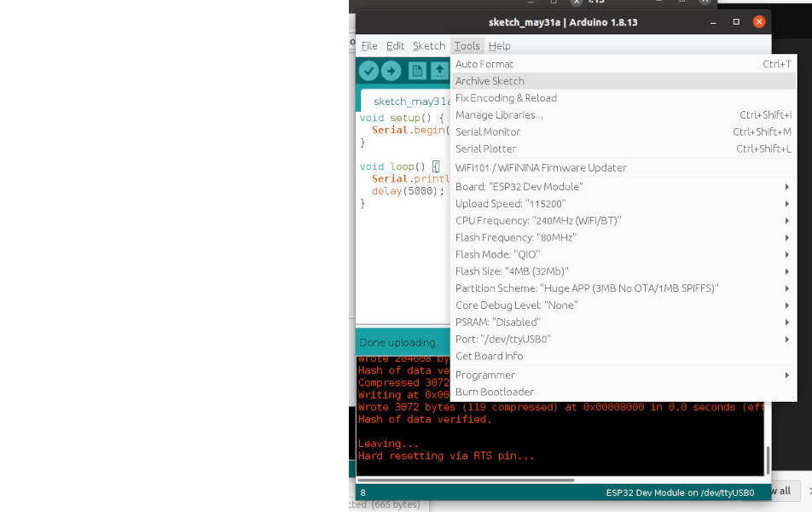Viewport: 812px width, 512px height.
Task: Click line number 8 in status bar
Action: (x=362, y=493)
